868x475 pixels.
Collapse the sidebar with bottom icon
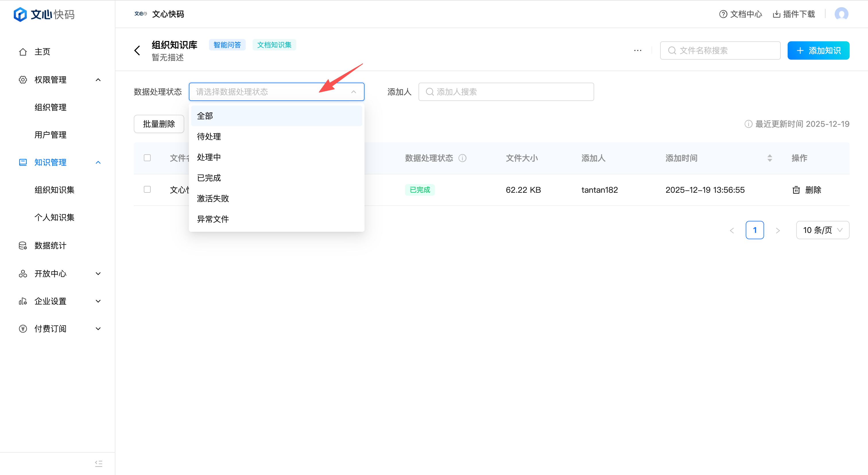[x=98, y=463]
